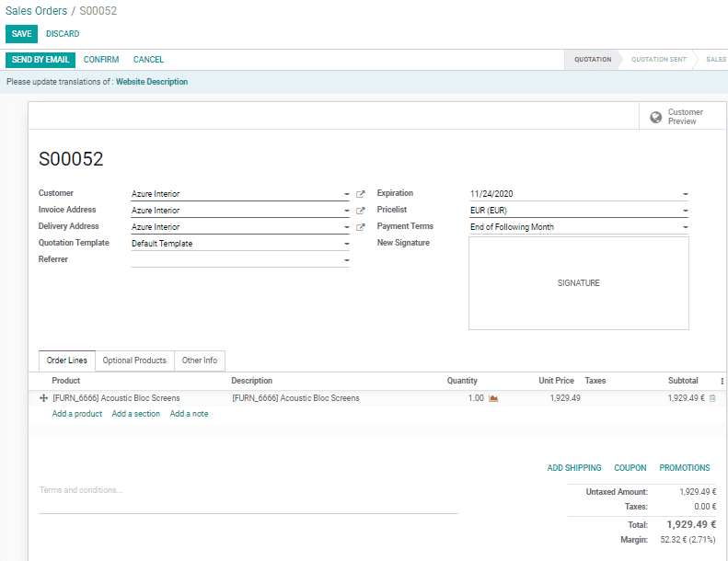Click the Promotions button
Screen dimensions: 728x561
click(x=685, y=468)
